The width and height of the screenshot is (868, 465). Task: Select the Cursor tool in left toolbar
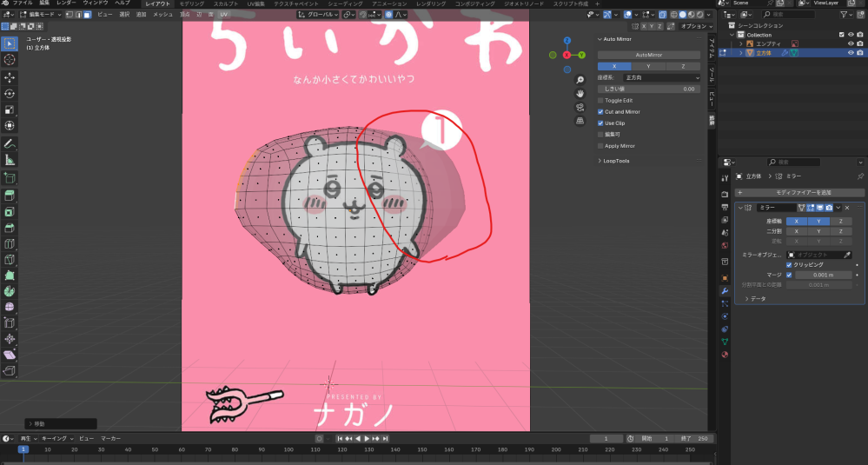[x=10, y=60]
